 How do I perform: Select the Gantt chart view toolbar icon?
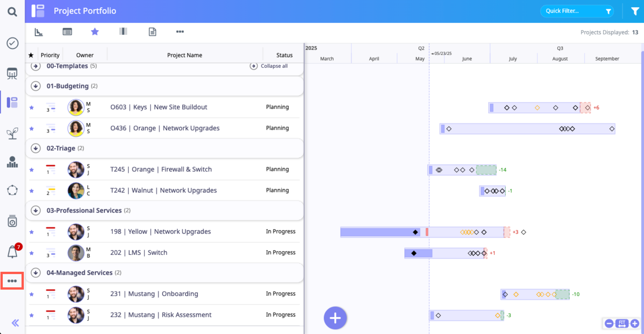click(x=38, y=32)
